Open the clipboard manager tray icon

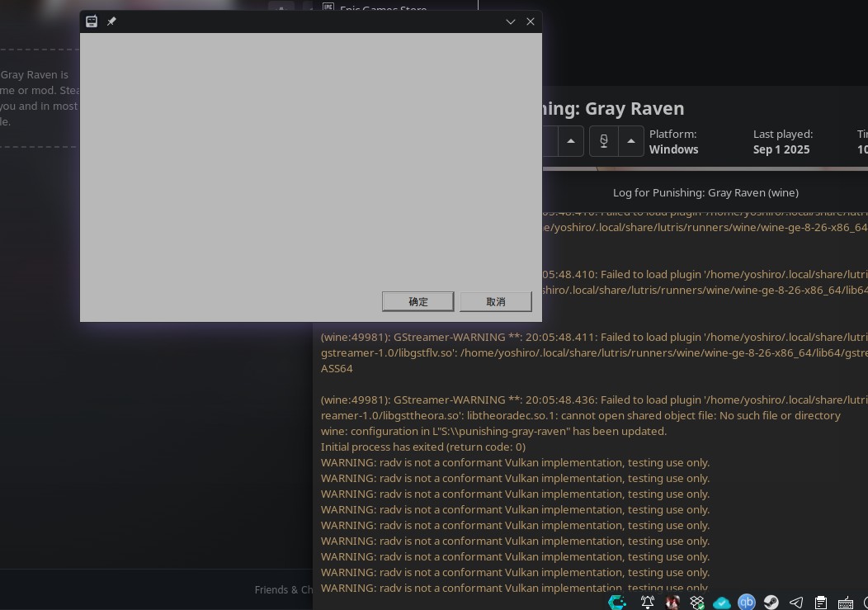tap(821, 603)
